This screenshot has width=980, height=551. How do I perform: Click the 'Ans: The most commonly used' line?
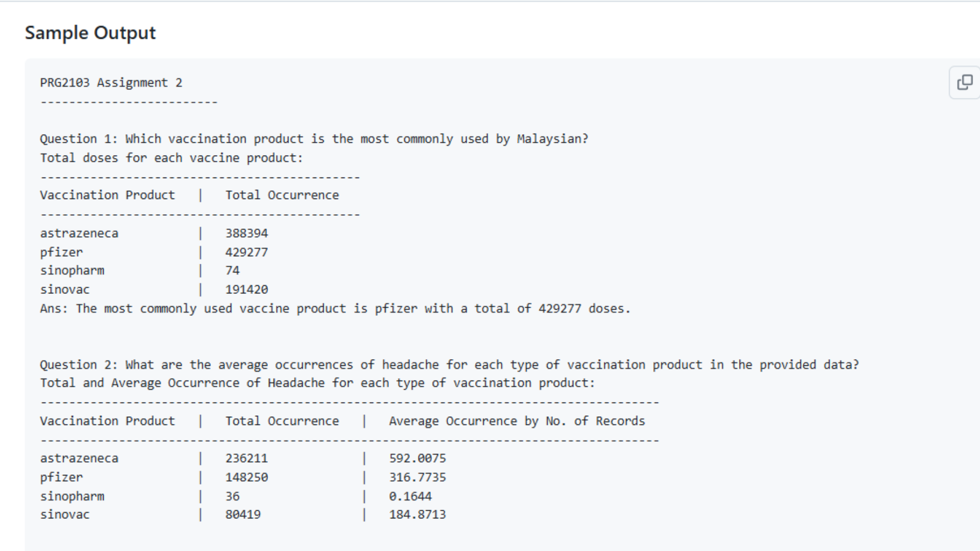point(335,309)
